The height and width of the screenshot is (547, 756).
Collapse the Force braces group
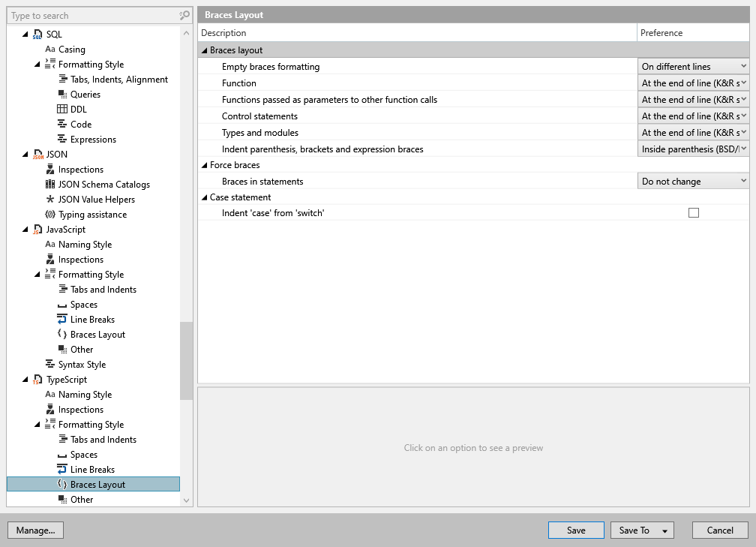pyautogui.click(x=205, y=165)
